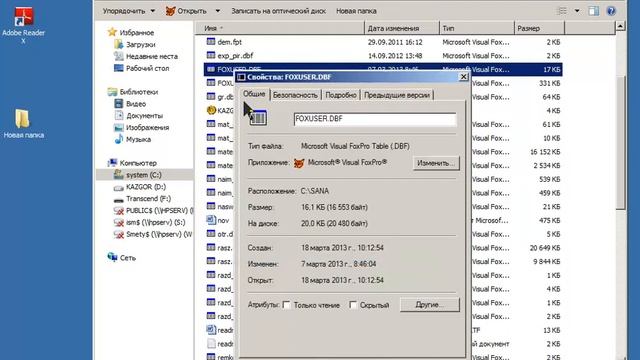The image size is (640, 360).
Task: Open Adobe Reader X desktop shortcut
Action: click(24, 24)
